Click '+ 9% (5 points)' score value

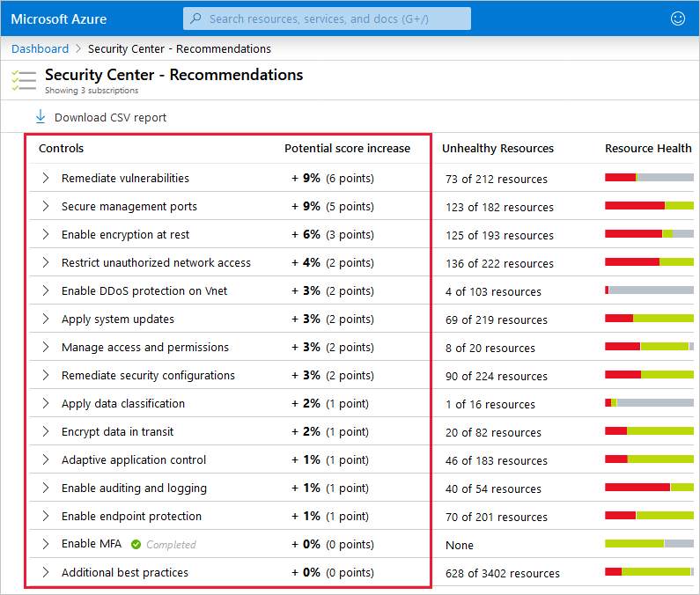tap(333, 206)
